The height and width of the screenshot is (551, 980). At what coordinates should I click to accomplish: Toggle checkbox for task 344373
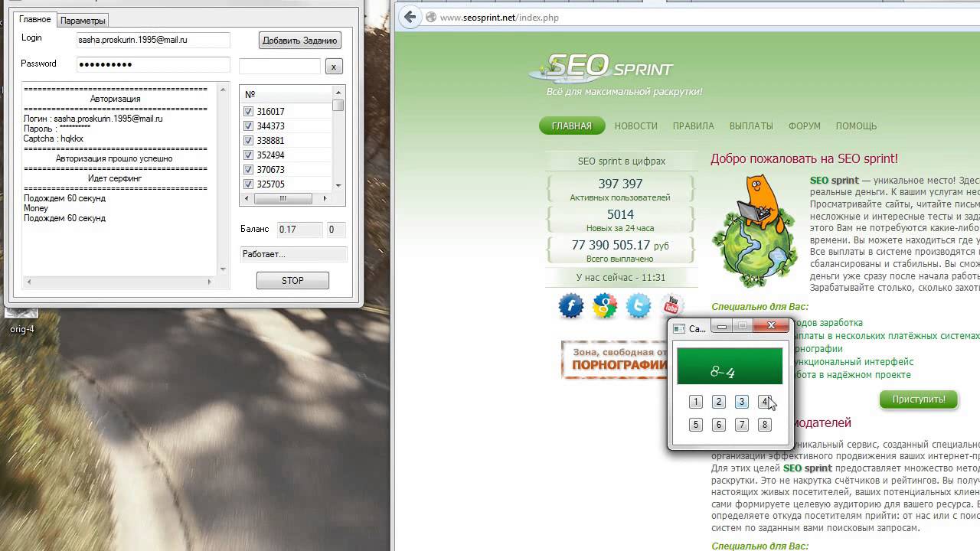point(248,126)
